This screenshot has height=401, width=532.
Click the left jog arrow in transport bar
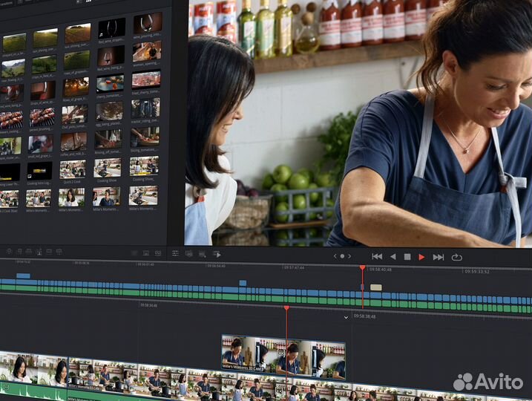click(x=335, y=256)
